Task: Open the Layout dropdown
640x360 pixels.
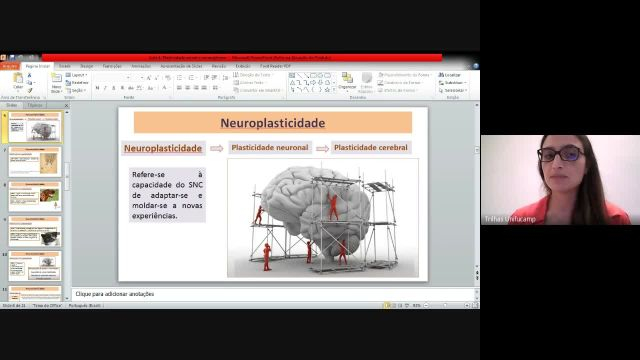Action: [77, 75]
